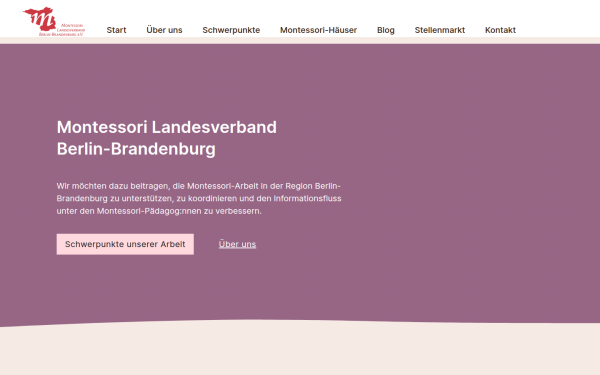Click the Schwerpunkte unserer Arbeit button

pyautogui.click(x=125, y=244)
